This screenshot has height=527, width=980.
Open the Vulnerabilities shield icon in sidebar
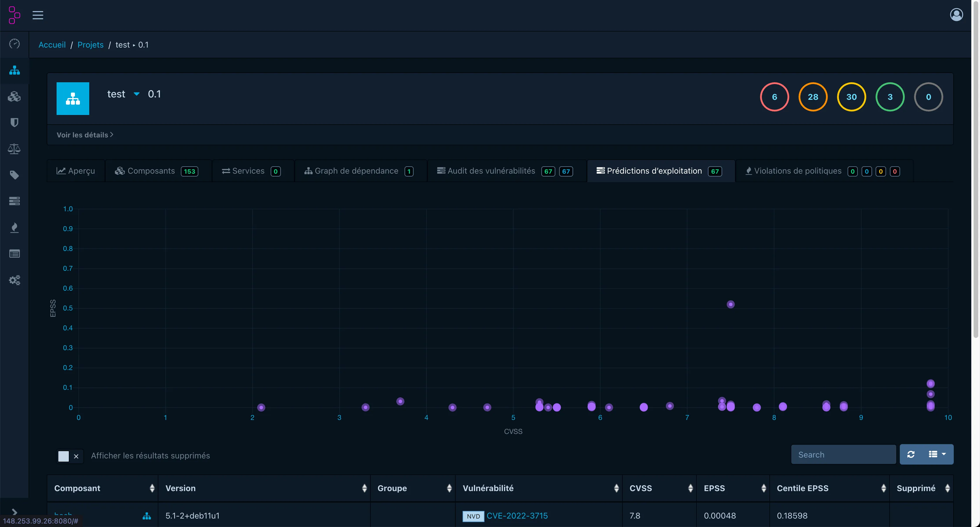click(14, 122)
